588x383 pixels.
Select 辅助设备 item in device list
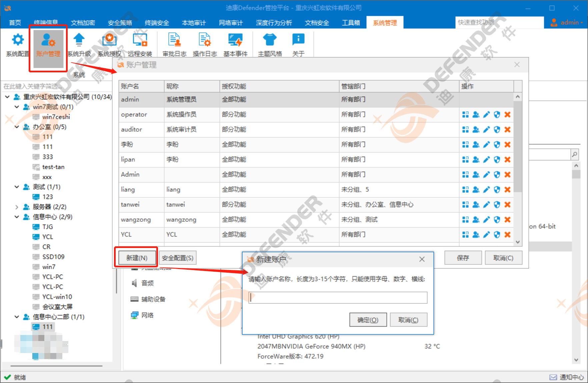[x=153, y=299]
